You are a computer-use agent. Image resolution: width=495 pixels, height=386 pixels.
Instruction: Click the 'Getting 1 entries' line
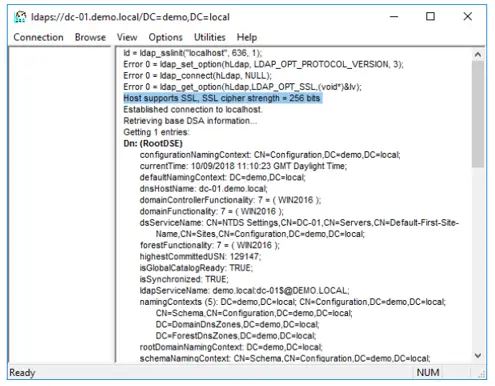pyautogui.click(x=156, y=132)
